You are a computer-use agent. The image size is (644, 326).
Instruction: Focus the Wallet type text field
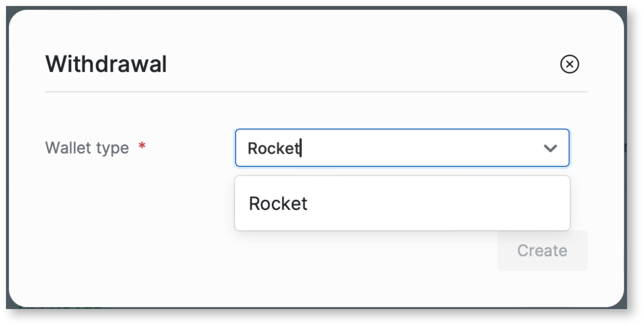point(389,148)
